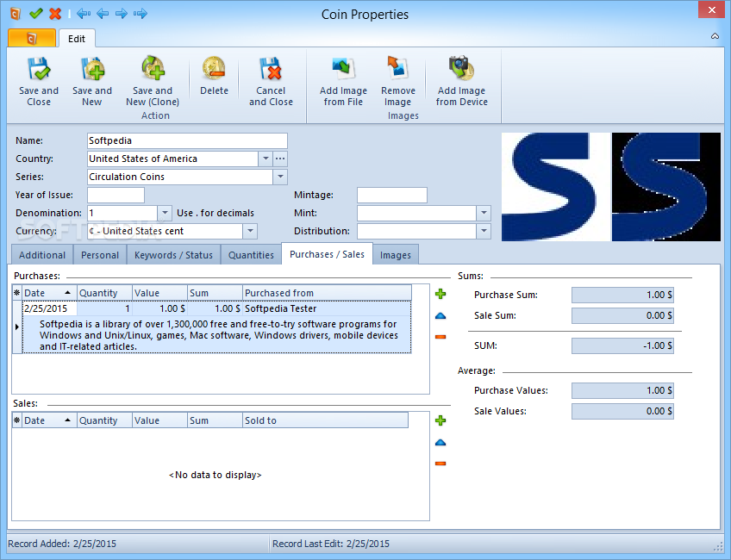Click the Save and New (Clone) icon
731x560 pixels.
point(153,69)
